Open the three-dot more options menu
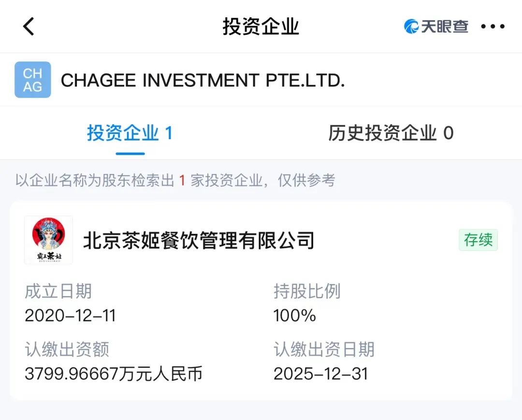 [x=493, y=27]
